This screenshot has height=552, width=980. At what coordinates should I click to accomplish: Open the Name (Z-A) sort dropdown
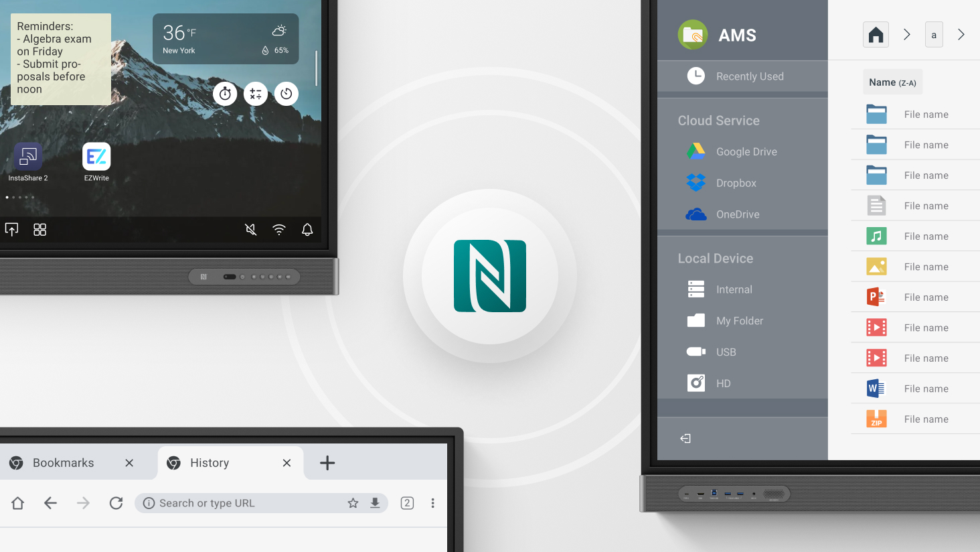[x=892, y=82]
